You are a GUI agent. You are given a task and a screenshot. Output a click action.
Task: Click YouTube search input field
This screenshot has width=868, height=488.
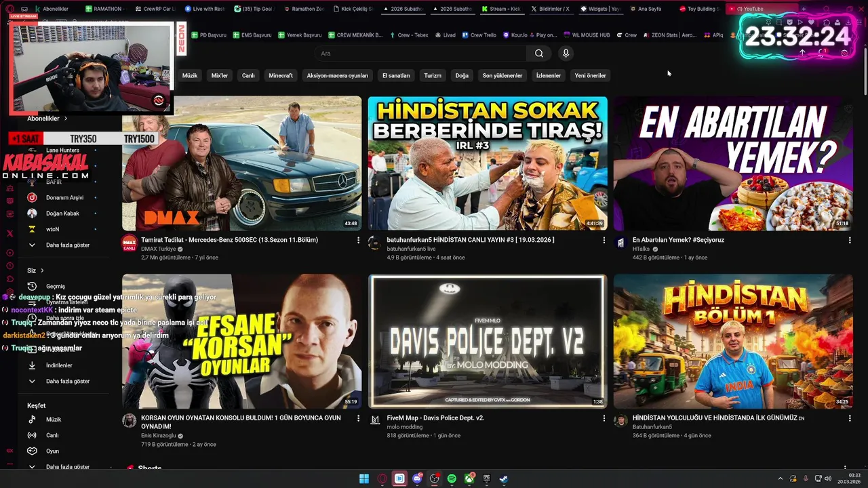click(420, 54)
